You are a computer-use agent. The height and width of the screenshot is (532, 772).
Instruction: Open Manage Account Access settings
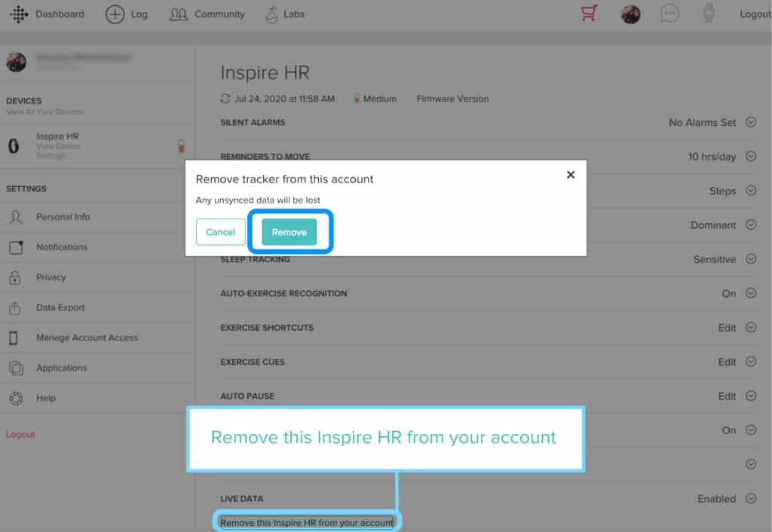coord(87,338)
